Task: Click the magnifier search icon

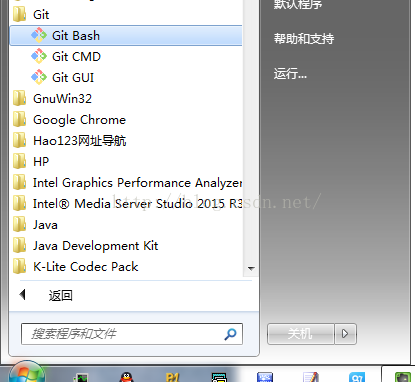Action: click(230, 334)
